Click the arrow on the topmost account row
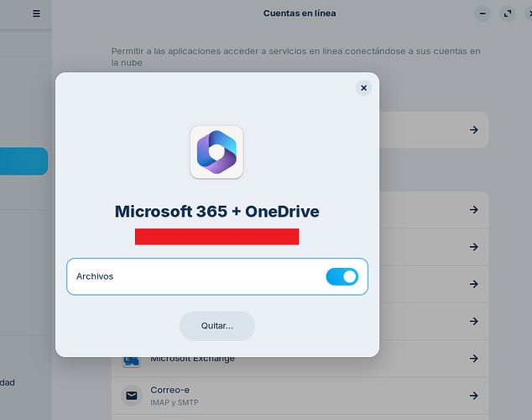532x420 pixels. 473,129
